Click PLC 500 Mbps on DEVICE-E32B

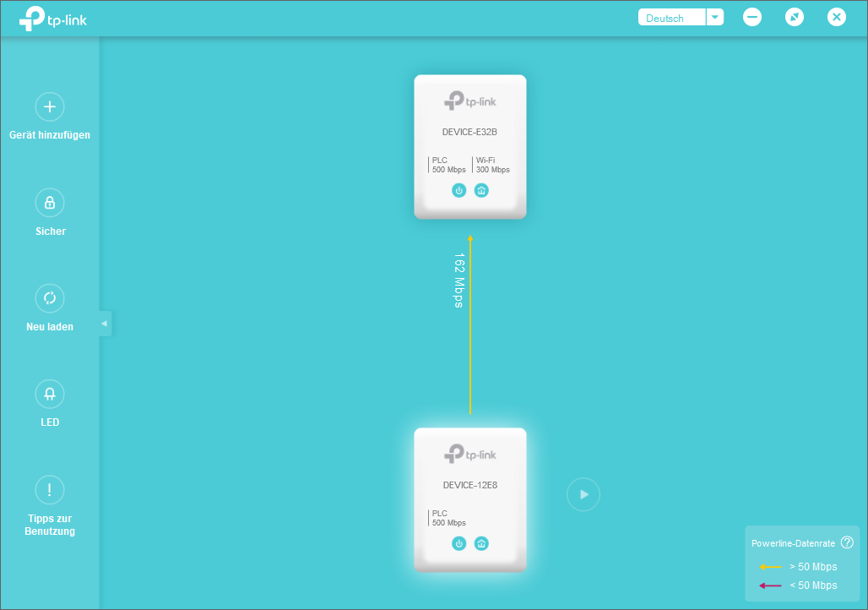click(448, 165)
